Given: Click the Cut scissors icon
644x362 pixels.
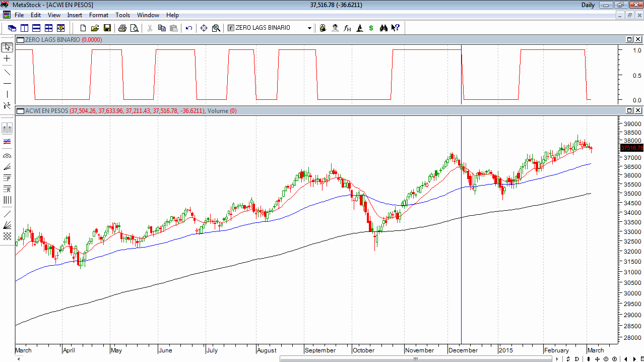Looking at the screenshot, I should tap(150, 28).
